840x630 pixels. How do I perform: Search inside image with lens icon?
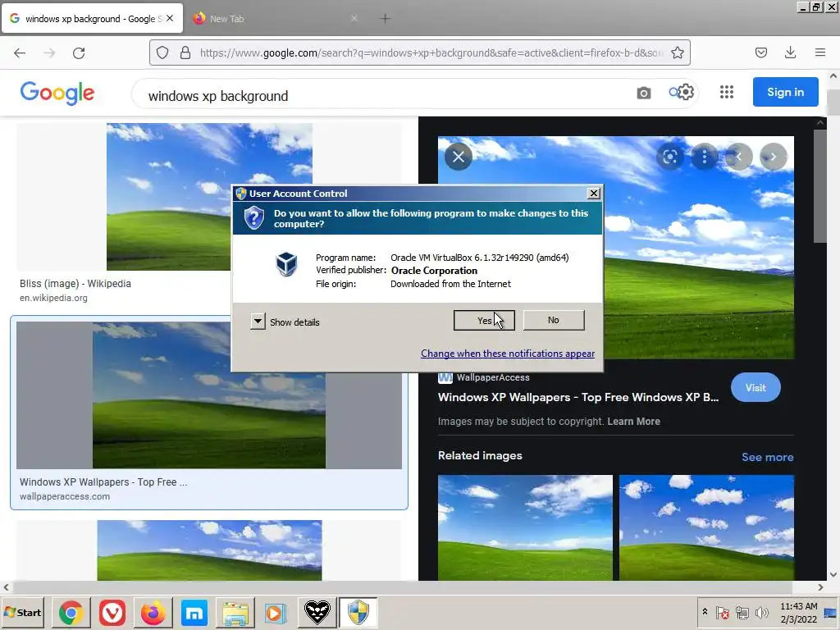point(669,157)
